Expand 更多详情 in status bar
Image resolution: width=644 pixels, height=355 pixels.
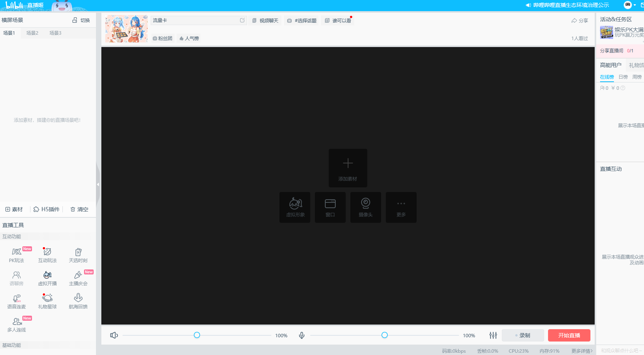coord(582,351)
